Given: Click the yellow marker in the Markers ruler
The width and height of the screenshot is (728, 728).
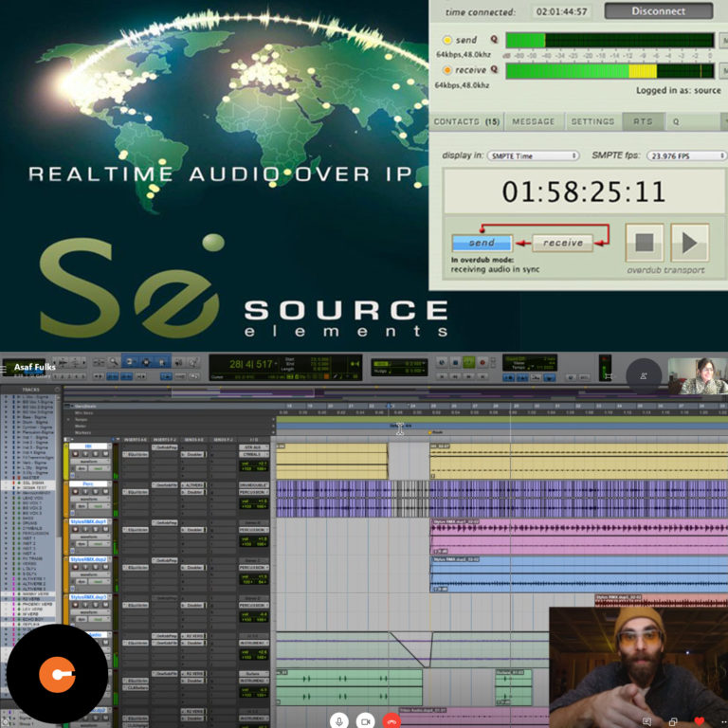Looking at the screenshot, I should 430,432.
